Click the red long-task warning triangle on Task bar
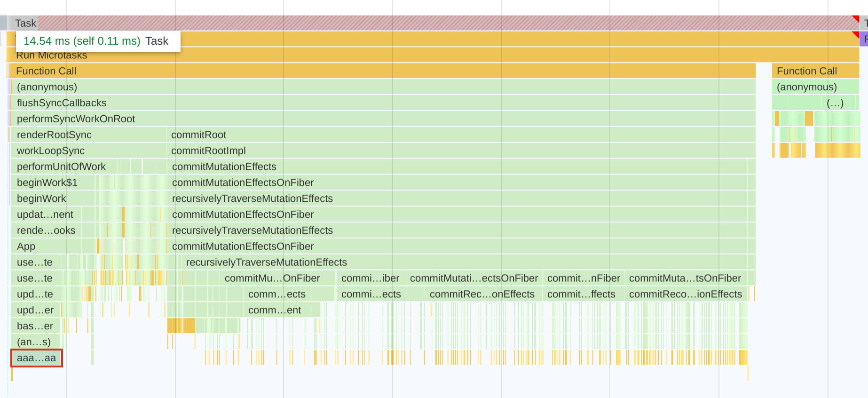 click(855, 19)
